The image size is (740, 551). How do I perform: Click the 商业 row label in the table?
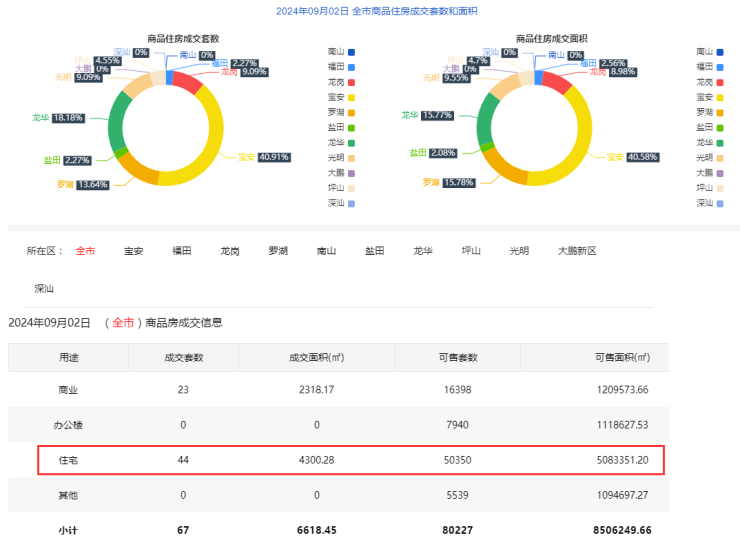[x=69, y=389]
